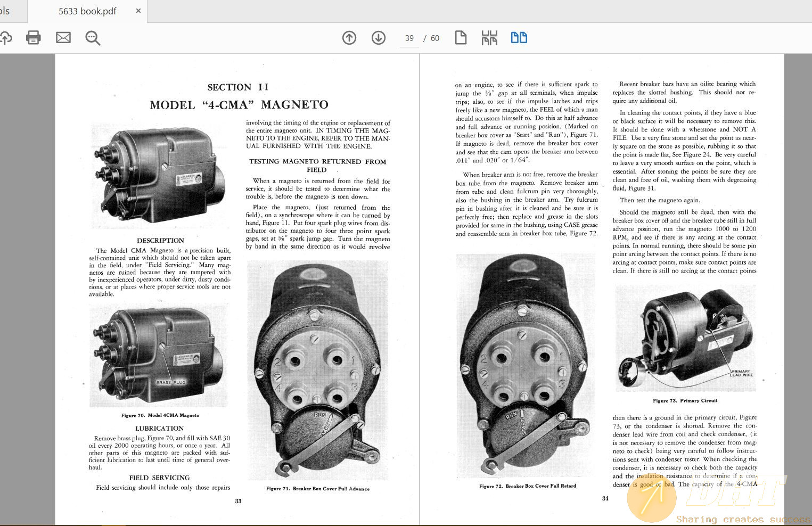Click Figure 72 Breaker Box Full Retard photo
Image resolution: width=812 pixels, height=526 pixels.
[527, 367]
